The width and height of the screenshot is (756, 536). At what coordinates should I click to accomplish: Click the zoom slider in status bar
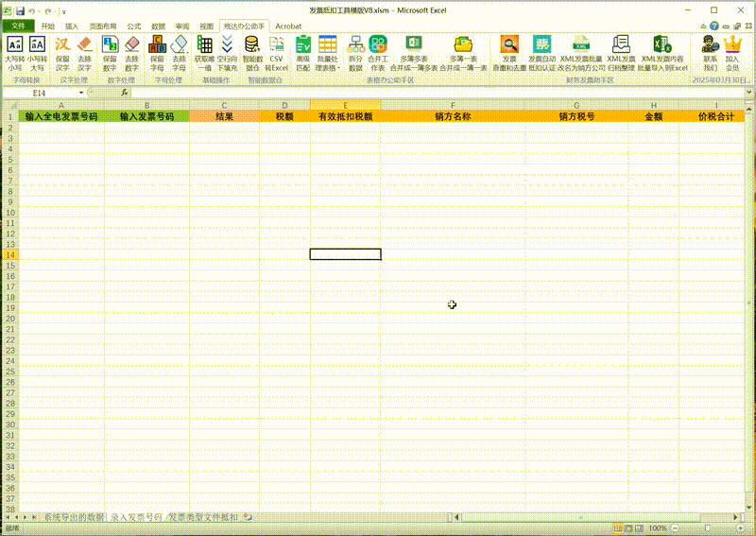click(x=706, y=528)
